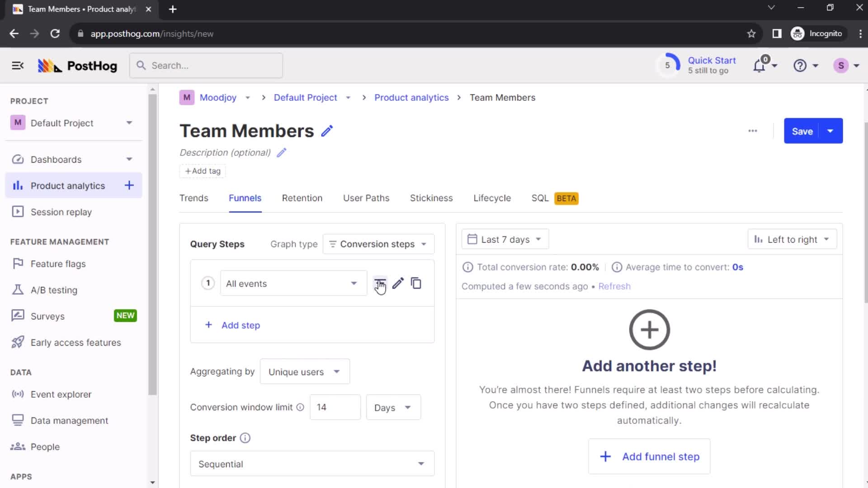Click the conversion window limit input field
Image resolution: width=868 pixels, height=488 pixels.
click(x=335, y=408)
